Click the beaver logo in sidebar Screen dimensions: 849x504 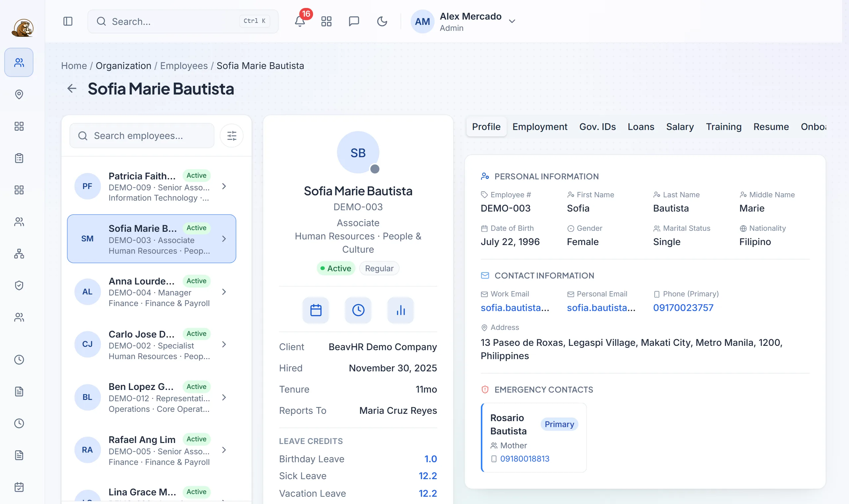[x=23, y=28]
